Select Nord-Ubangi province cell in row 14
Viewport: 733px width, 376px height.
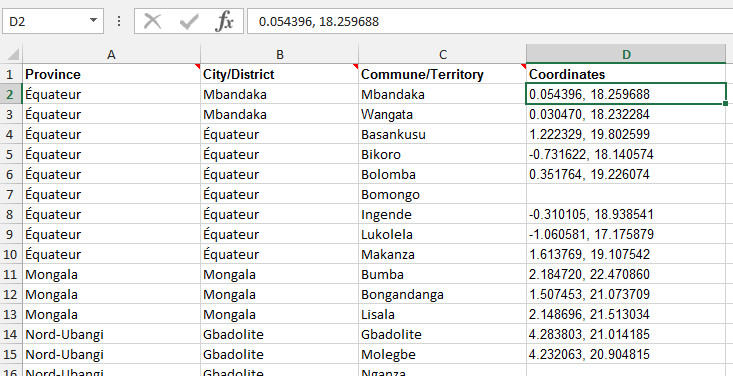tap(111, 334)
